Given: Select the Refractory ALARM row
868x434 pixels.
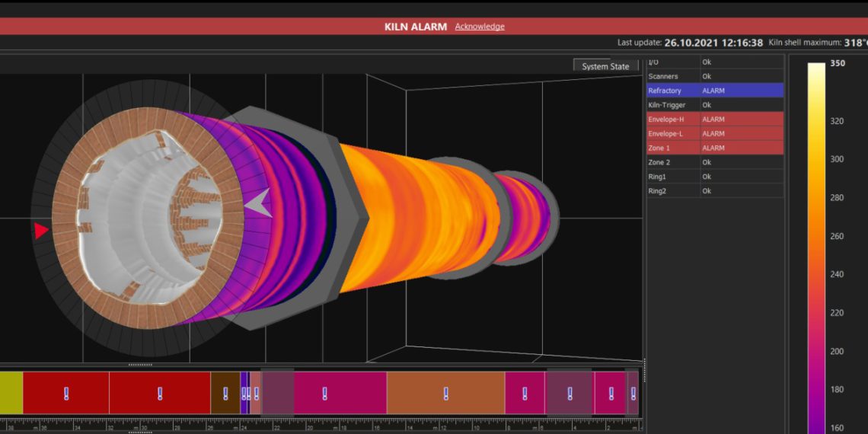Looking at the screenshot, I should click(714, 91).
